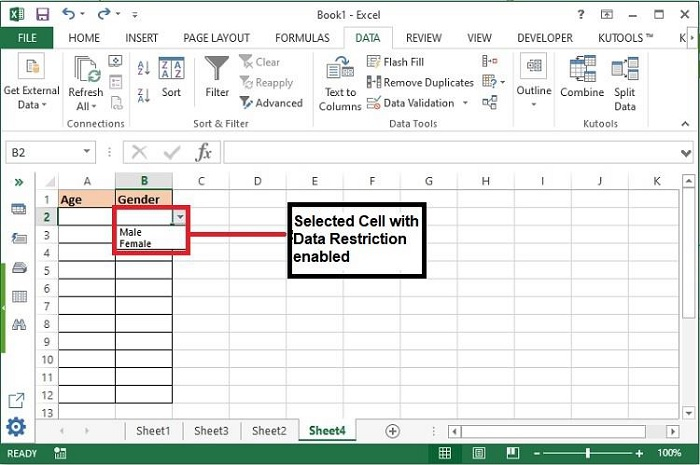Undo the last action
This screenshot has width=700, height=465.
69,14
